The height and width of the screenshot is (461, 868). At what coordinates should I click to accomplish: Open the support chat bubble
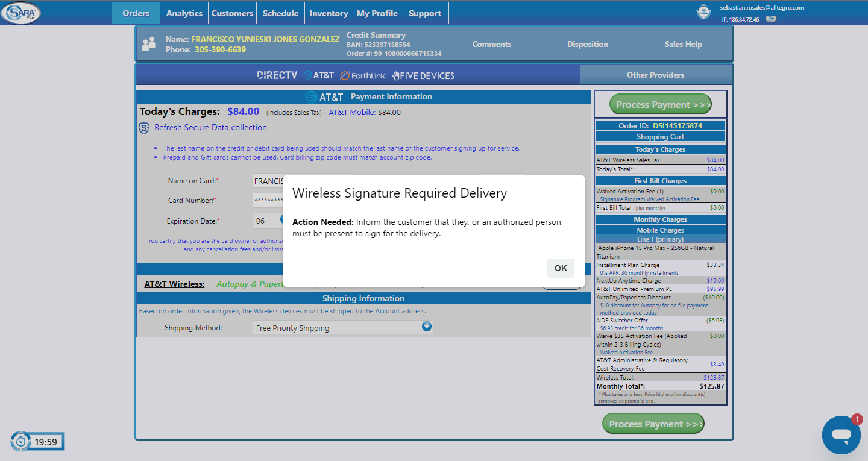point(841,434)
